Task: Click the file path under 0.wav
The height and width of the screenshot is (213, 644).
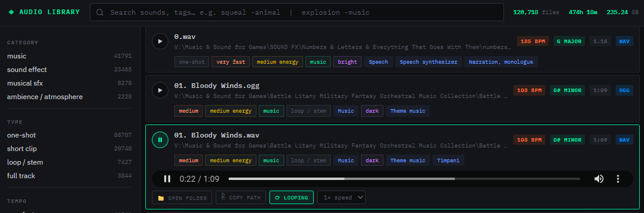Action: [x=343, y=47]
